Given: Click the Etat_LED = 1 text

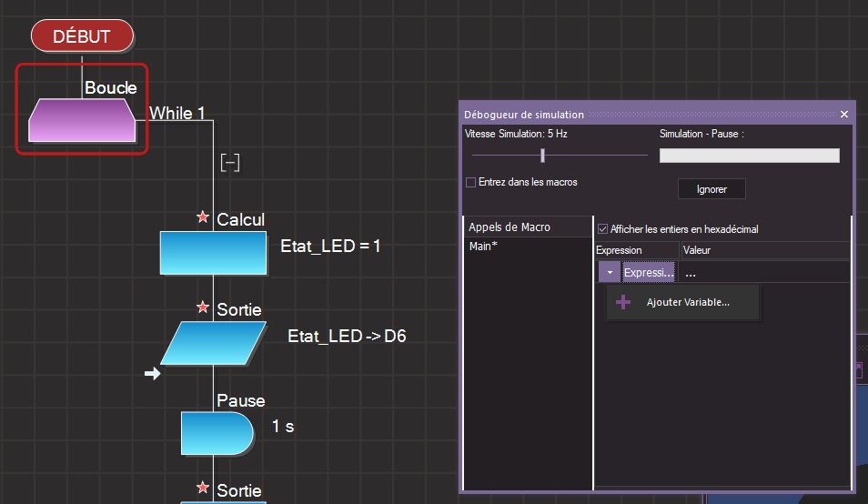Looking at the screenshot, I should point(330,246).
